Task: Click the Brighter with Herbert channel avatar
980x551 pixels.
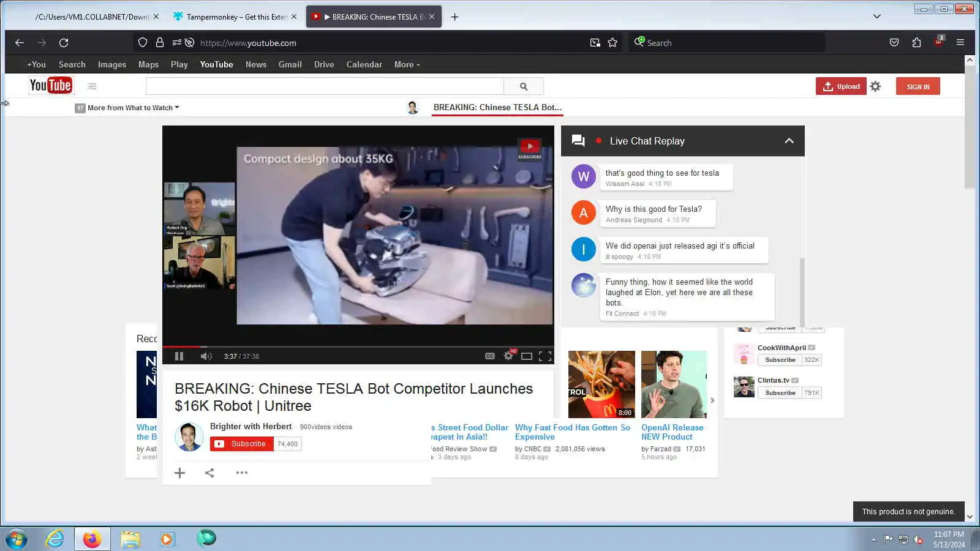Action: (189, 437)
